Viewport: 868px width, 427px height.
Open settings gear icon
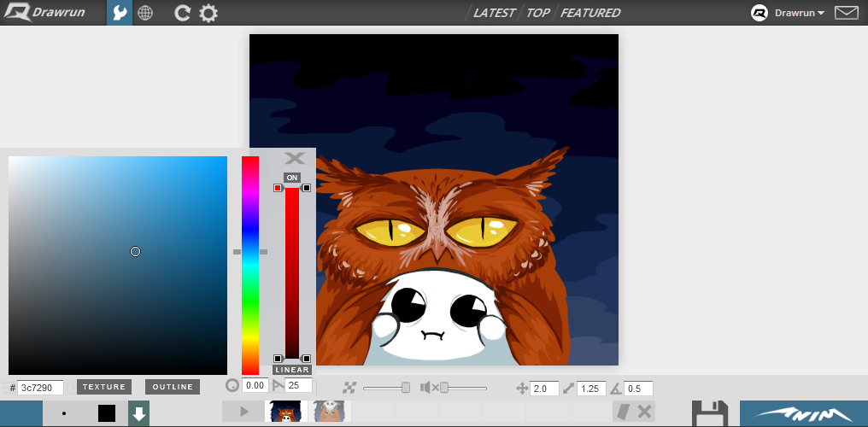[x=208, y=13]
